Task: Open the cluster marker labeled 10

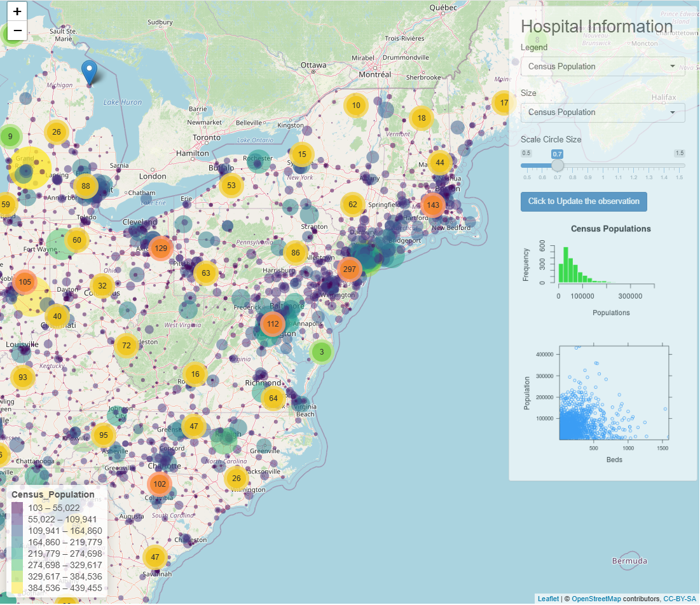Action: [x=356, y=105]
